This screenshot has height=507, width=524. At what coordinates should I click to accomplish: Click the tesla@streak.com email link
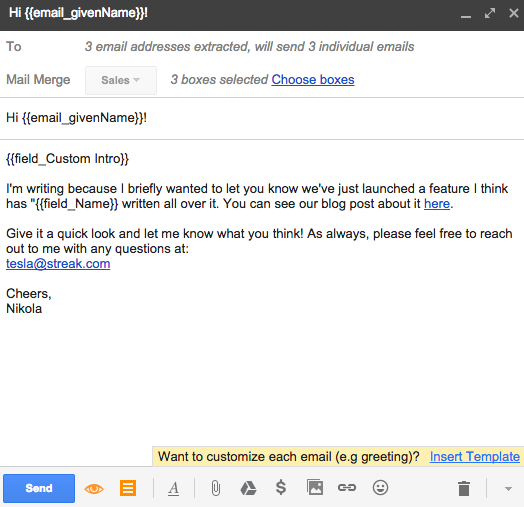click(58, 264)
